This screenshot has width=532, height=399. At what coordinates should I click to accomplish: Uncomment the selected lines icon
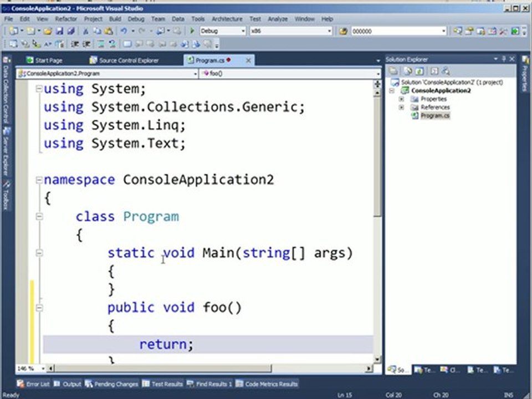(112, 44)
